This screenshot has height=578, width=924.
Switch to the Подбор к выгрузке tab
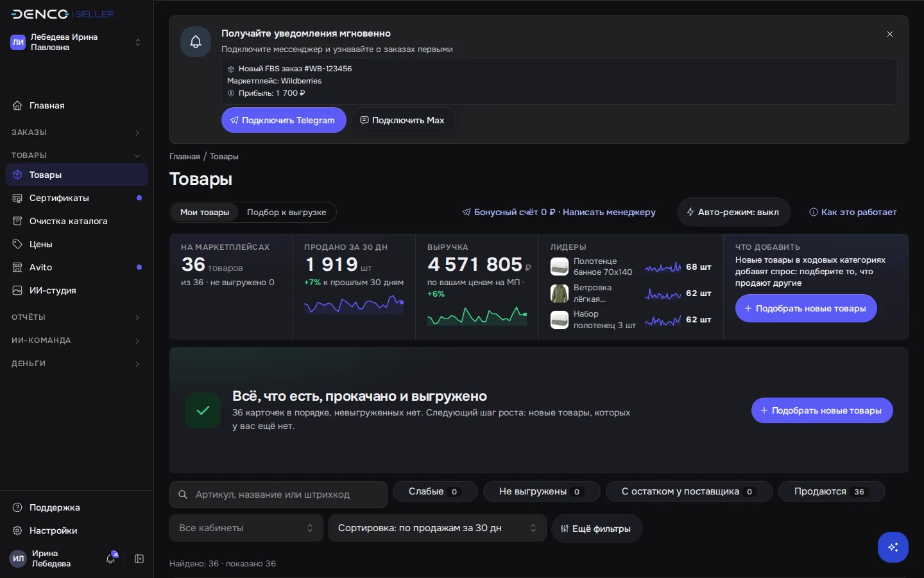coord(287,213)
